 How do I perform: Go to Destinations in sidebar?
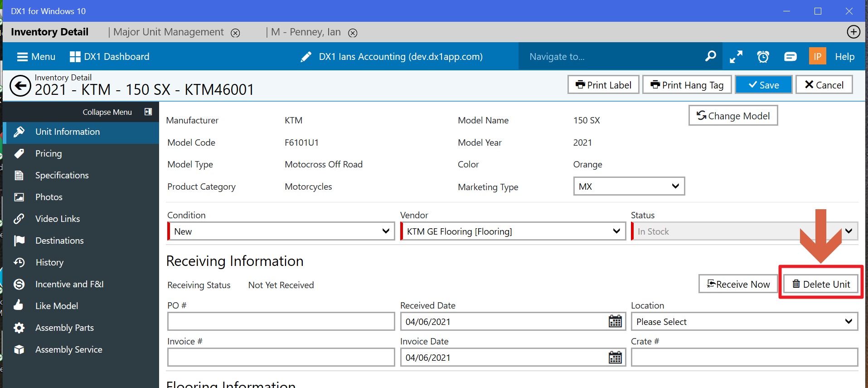[81, 241]
